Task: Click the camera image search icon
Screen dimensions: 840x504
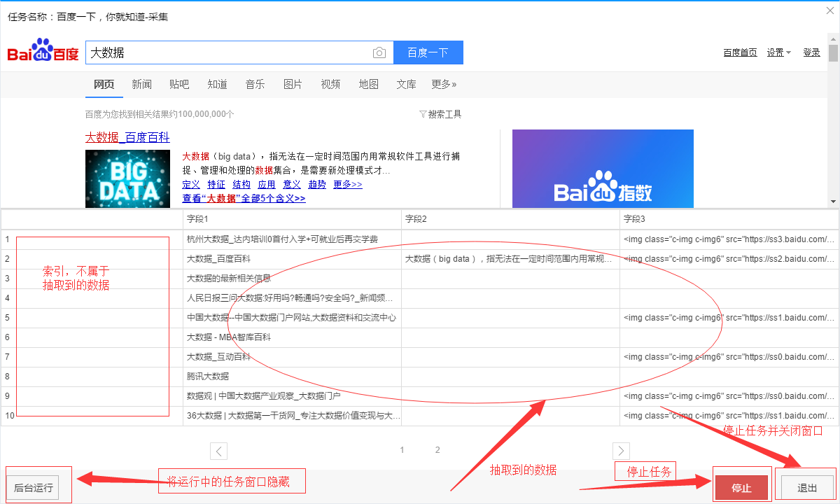Action: click(x=379, y=52)
